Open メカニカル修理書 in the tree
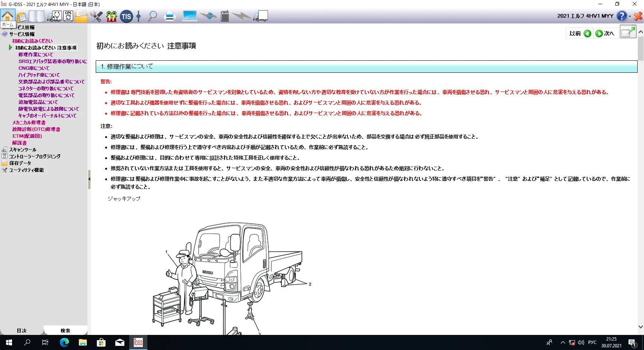Image resolution: width=644 pixels, height=350 pixels. (x=29, y=122)
